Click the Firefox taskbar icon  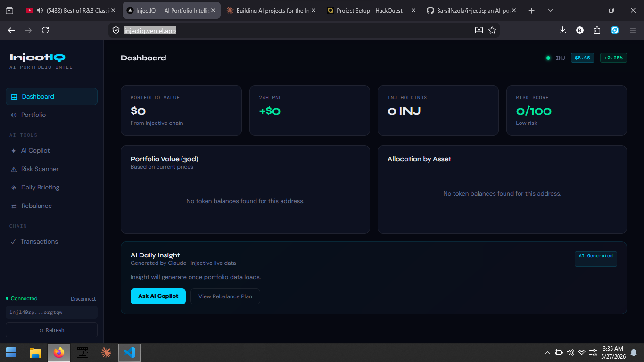59,352
